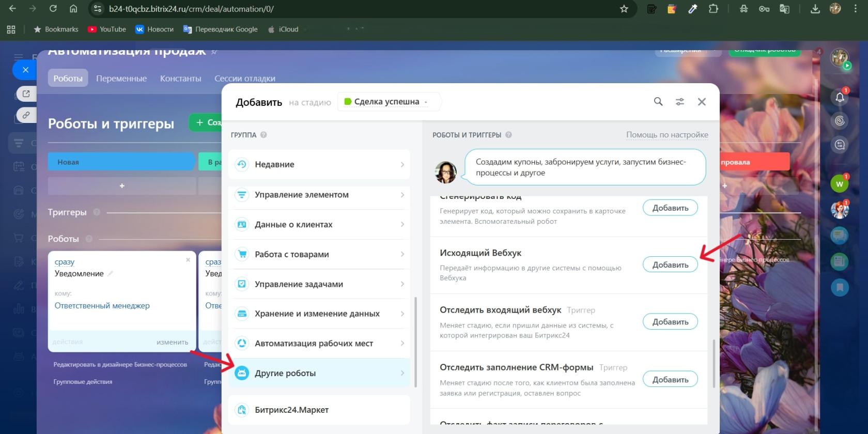Click the Новая stage color header
Screen dimensions: 868x434
(x=121, y=162)
